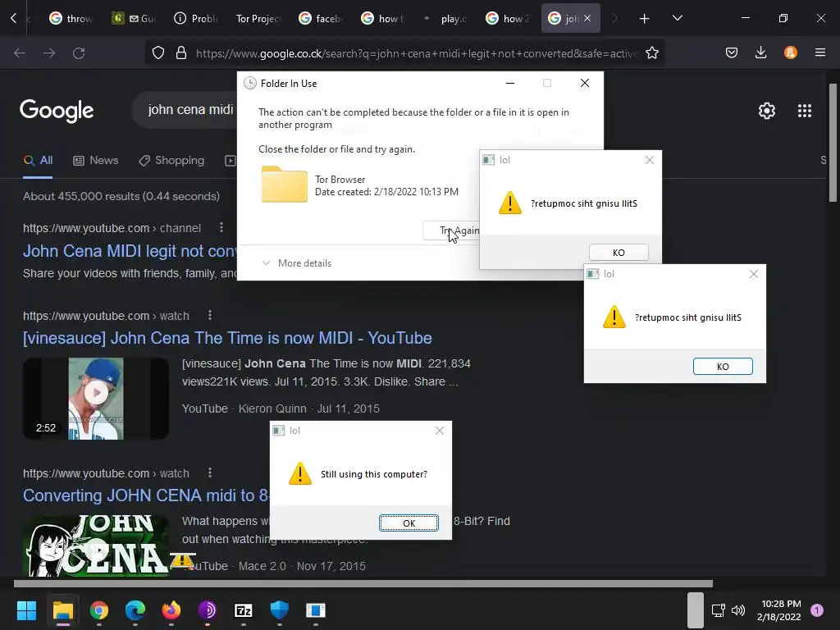The width and height of the screenshot is (840, 630).
Task: Open the blue window app in taskbar
Action: (316, 610)
